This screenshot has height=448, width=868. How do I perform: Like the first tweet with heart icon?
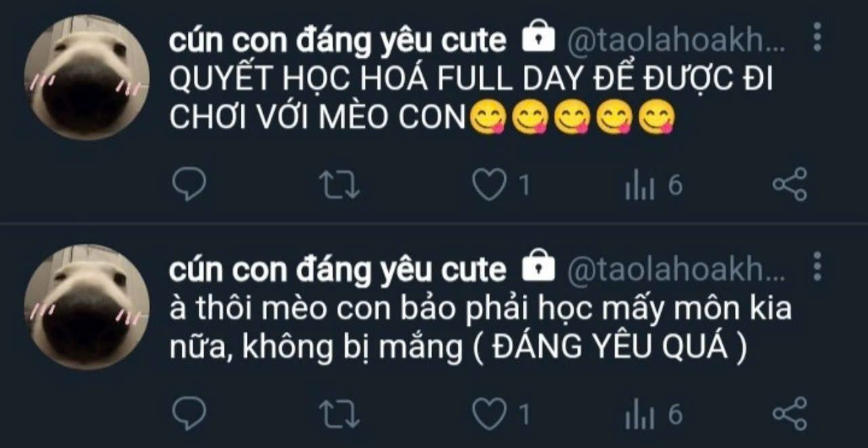tap(489, 185)
